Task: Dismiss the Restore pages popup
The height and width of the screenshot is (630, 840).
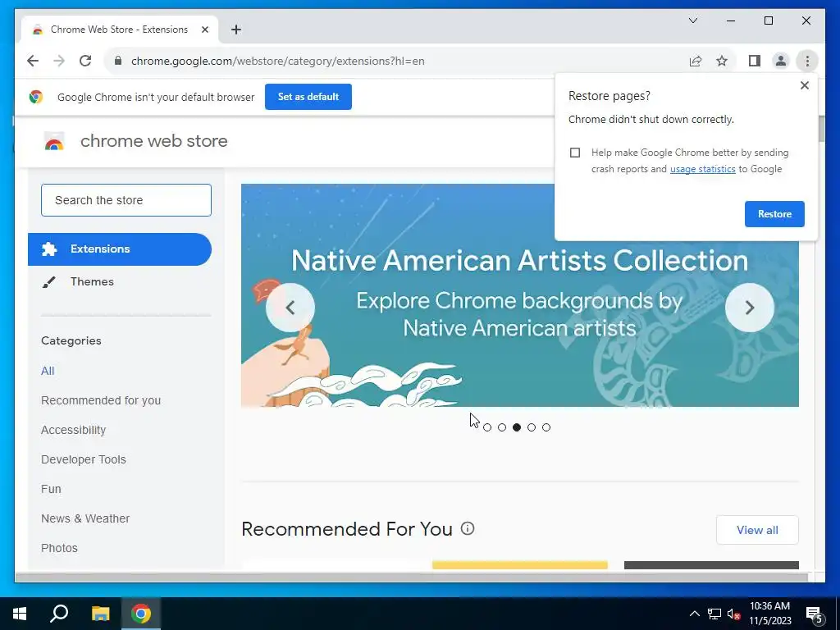Action: coord(804,85)
